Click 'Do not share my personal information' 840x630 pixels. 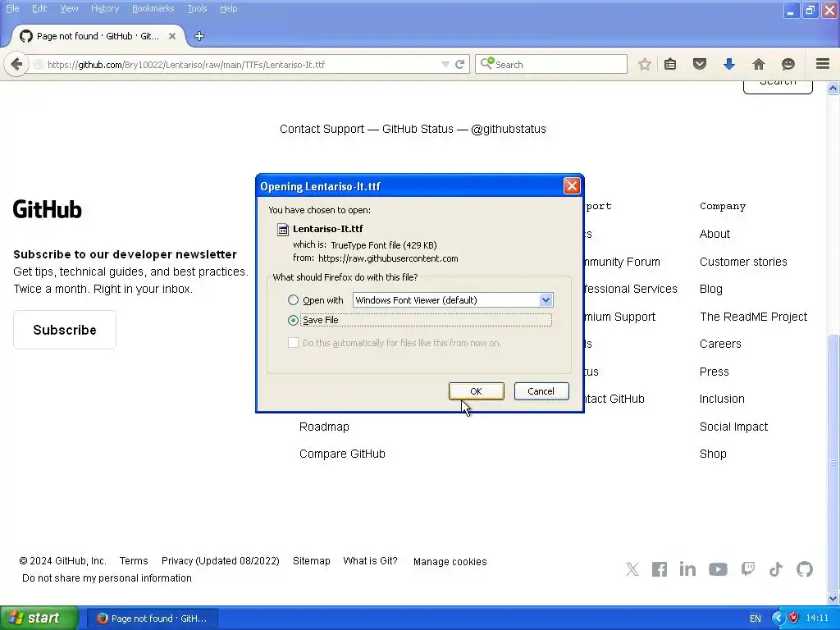[107, 578]
